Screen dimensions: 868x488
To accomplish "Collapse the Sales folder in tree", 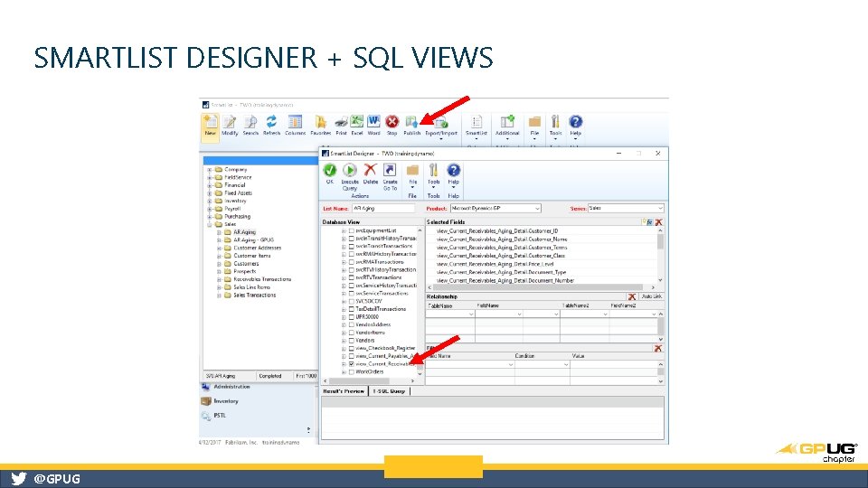I will [210, 225].
